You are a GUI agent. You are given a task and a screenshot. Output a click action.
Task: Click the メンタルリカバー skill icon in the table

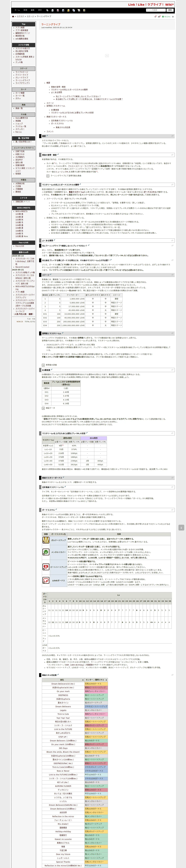(46, 552)
